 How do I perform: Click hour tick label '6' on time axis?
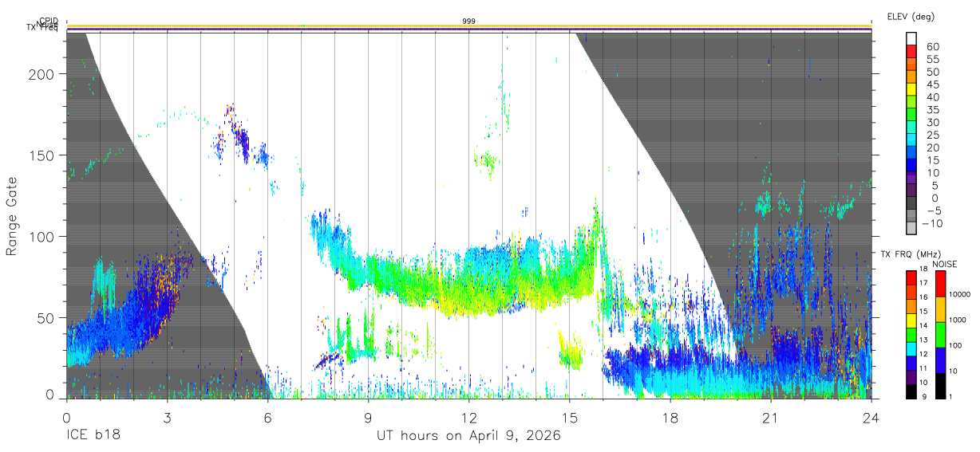pos(267,418)
